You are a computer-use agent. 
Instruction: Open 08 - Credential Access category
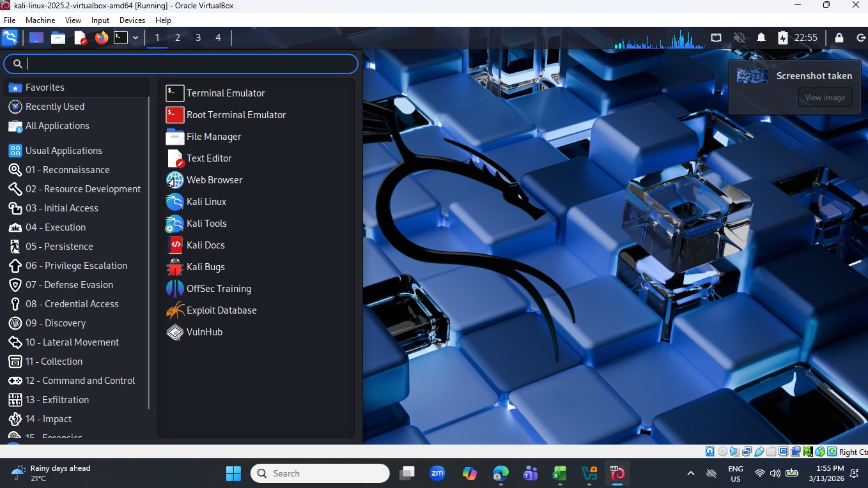click(x=77, y=304)
